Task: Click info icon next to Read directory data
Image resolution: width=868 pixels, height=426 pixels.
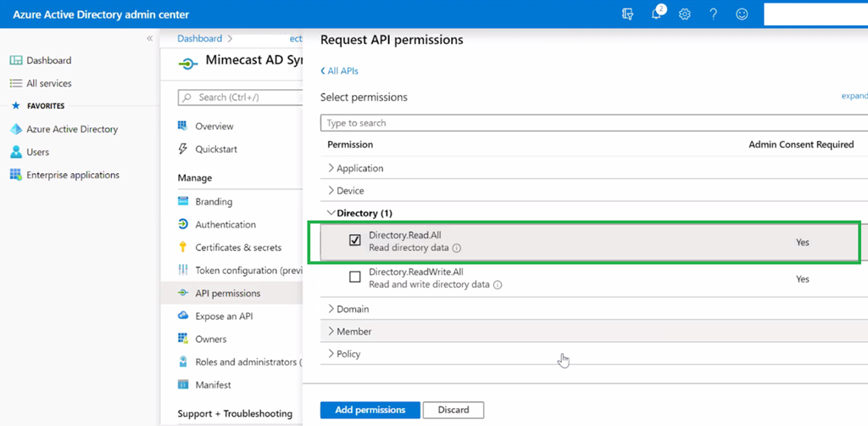Action: (456, 248)
